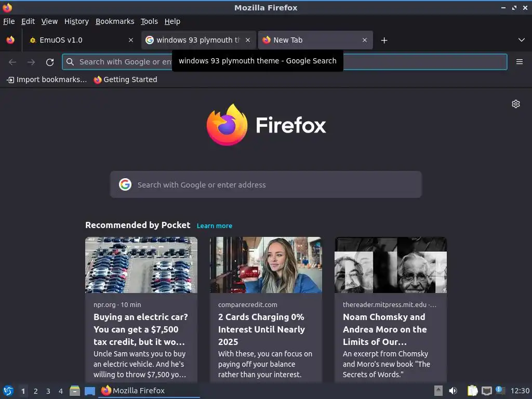532x399 pixels.
Task: Reload the current page
Action: pos(50,62)
